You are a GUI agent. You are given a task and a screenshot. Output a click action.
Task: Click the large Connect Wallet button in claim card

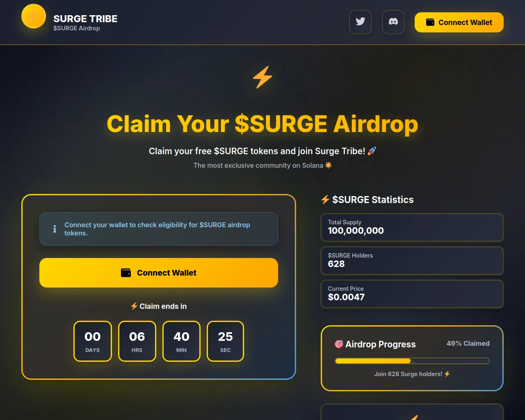click(159, 273)
